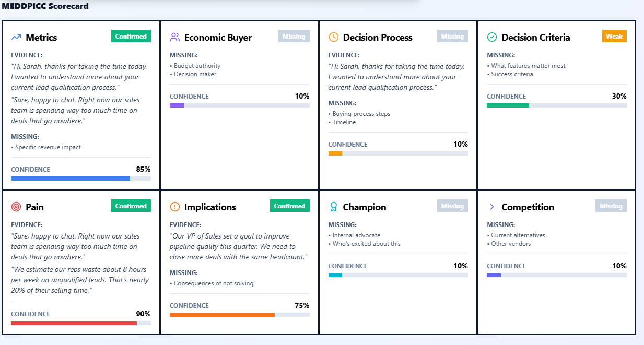This screenshot has width=644, height=345.
Task: Click the Implications warning icon
Action: 174,206
